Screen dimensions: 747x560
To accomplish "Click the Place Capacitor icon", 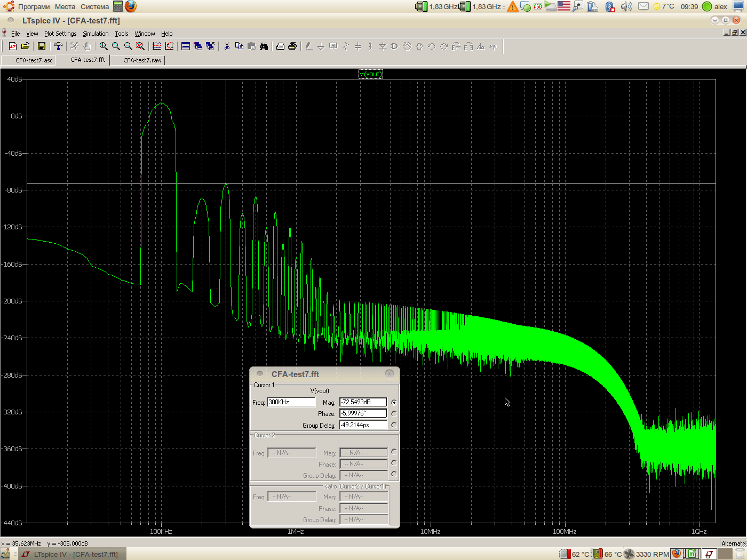I will 358,46.
